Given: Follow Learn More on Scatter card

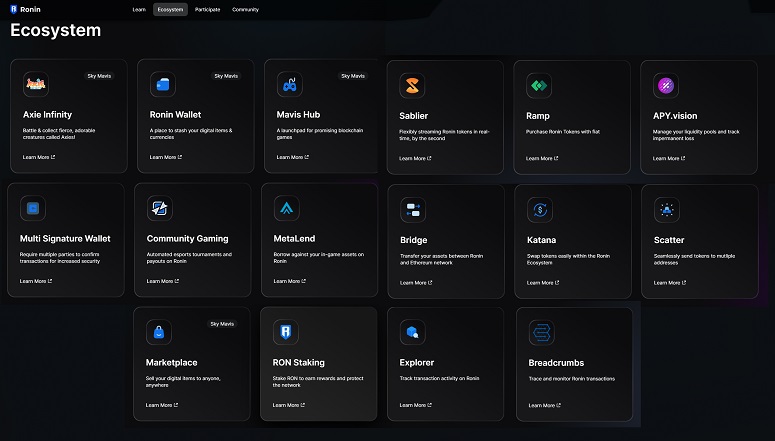Looking at the screenshot, I should pos(670,283).
